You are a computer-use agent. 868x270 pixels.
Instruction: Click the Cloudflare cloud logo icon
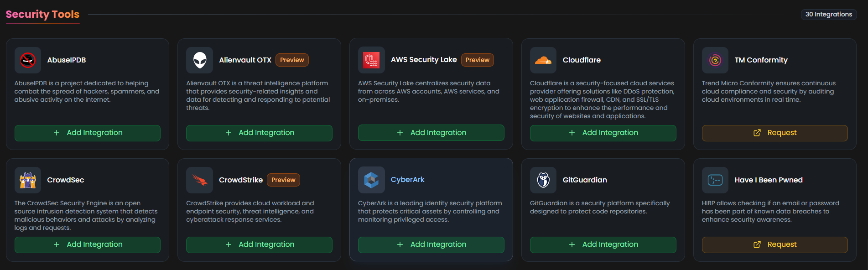543,60
